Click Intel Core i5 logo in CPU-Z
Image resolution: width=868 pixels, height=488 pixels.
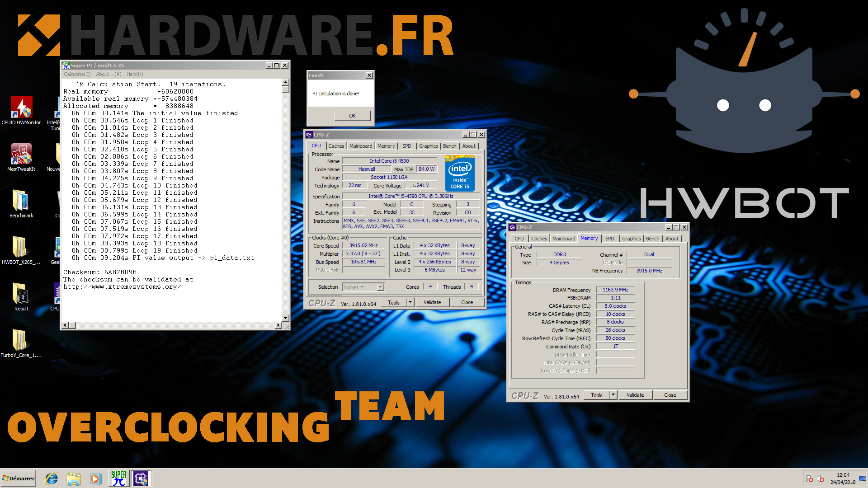(x=460, y=173)
